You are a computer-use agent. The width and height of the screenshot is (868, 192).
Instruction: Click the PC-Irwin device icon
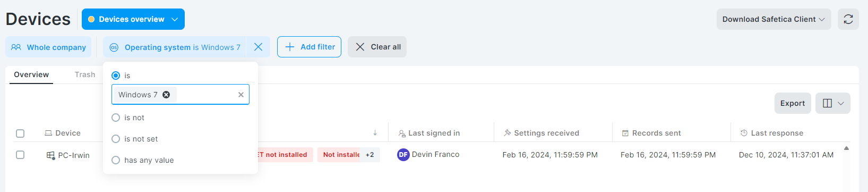point(50,155)
